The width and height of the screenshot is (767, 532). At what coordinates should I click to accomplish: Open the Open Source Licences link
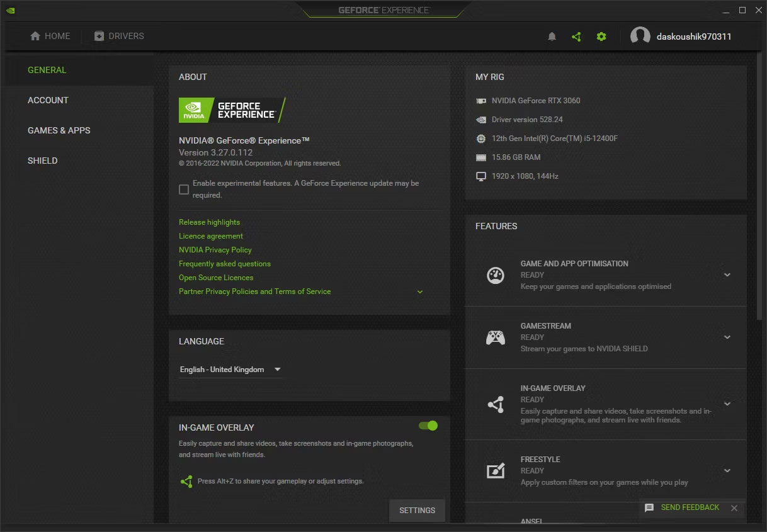(216, 278)
